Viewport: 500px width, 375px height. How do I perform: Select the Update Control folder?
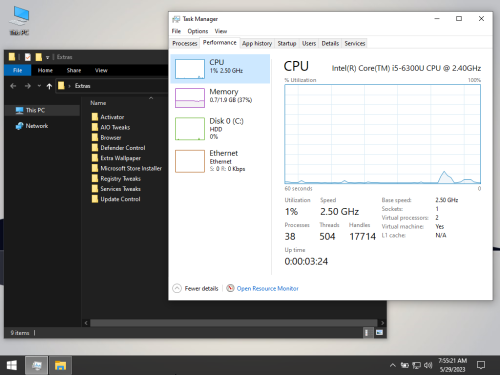point(116,199)
